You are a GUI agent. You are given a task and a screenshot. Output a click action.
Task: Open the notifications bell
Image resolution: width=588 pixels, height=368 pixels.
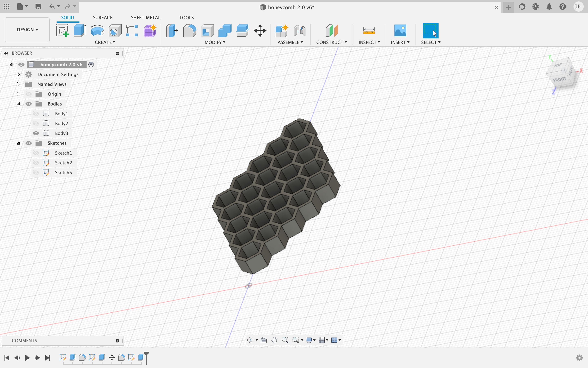pos(549,7)
